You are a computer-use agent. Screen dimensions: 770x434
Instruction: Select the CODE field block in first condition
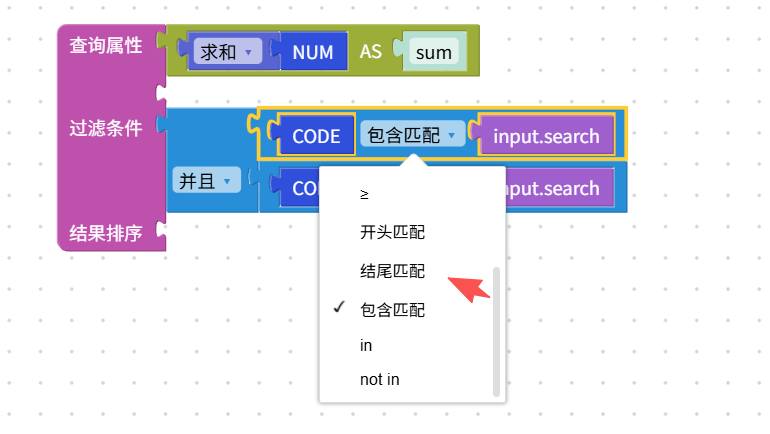(317, 137)
